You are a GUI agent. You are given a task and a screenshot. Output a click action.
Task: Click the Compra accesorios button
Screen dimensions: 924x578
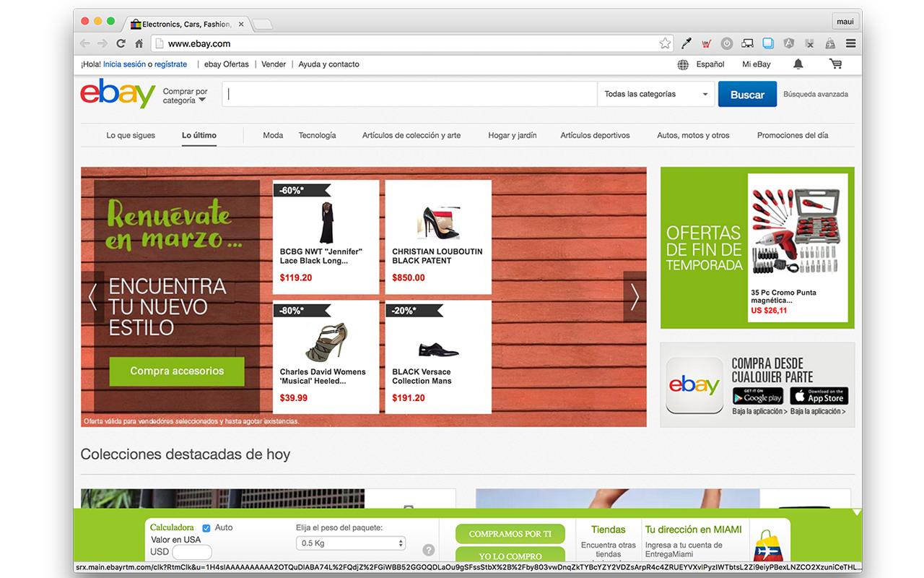click(x=177, y=371)
